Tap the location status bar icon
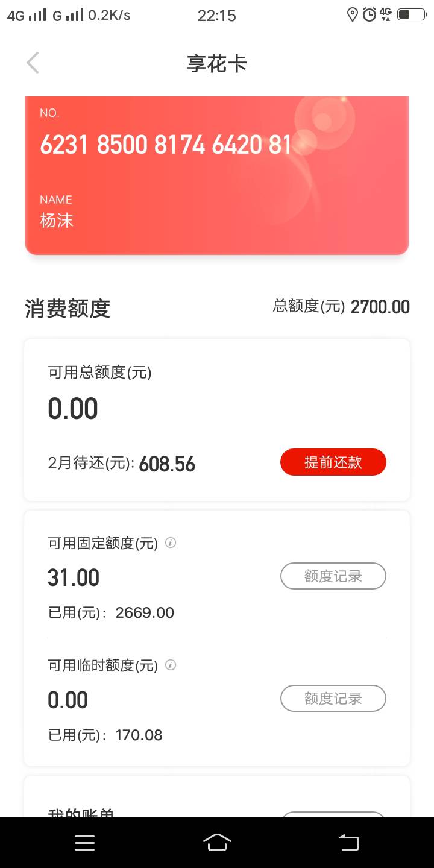Screen dimensions: 434x868 (x=353, y=15)
